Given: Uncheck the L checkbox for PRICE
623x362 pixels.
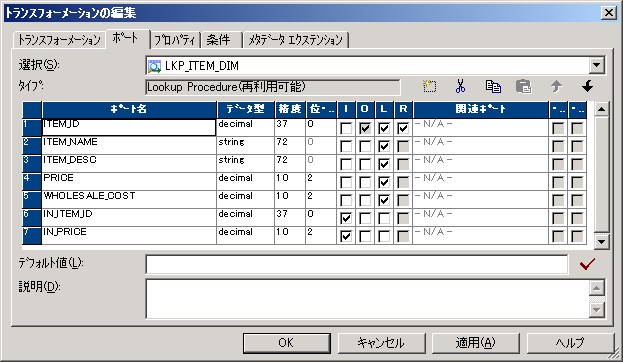Looking at the screenshot, I should [x=384, y=182].
